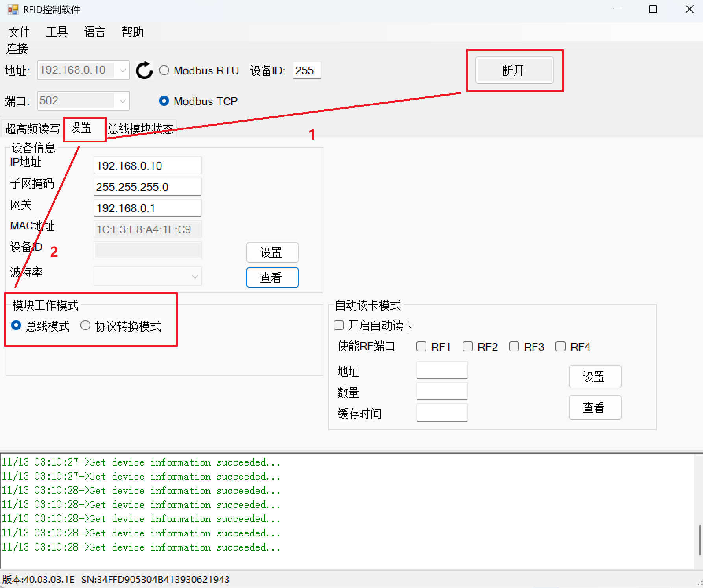Click the 断开 disconnect button
The height and width of the screenshot is (588, 703).
pyautogui.click(x=514, y=70)
